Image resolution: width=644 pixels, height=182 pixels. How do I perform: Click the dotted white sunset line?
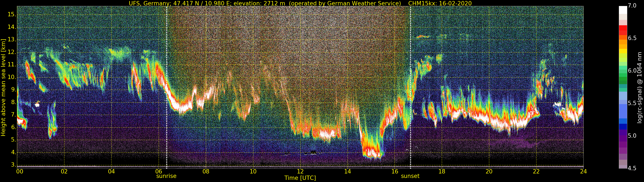click(410, 87)
